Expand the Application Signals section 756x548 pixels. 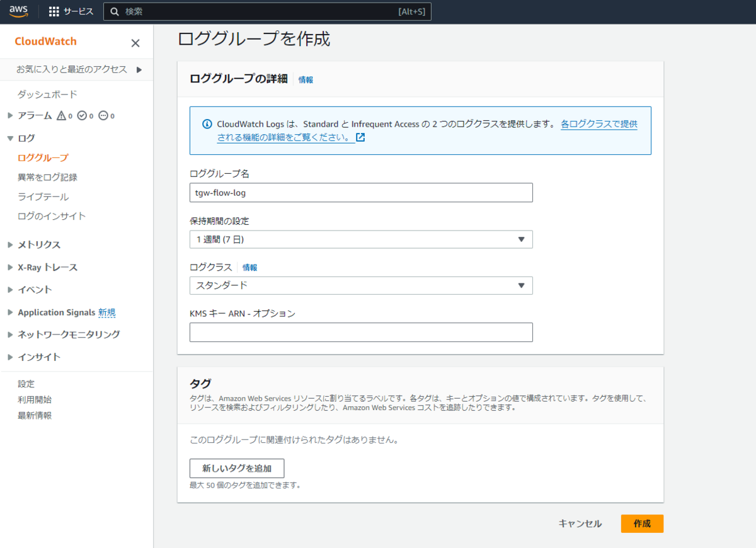tap(10, 312)
